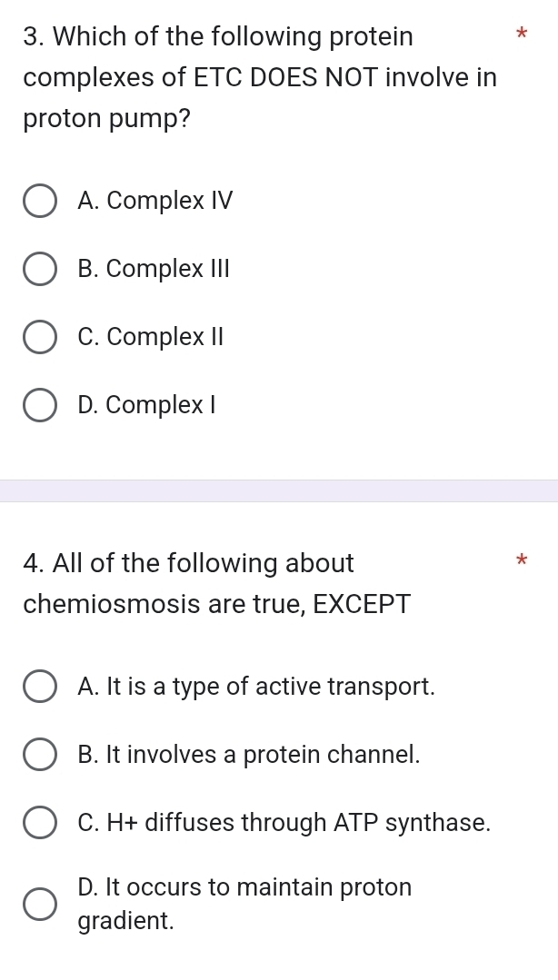Choose answer C. H+ diffuses through ATP synthase

40,823
